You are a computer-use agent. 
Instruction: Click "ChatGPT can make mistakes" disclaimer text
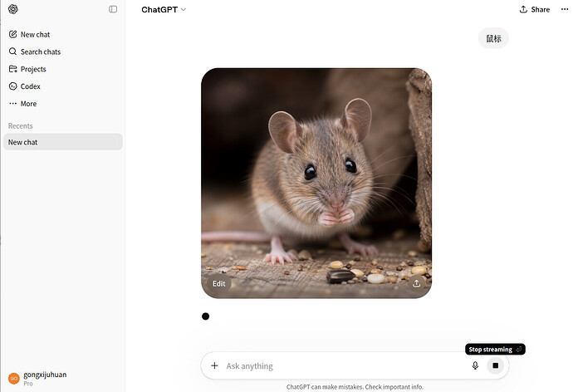[x=355, y=386]
